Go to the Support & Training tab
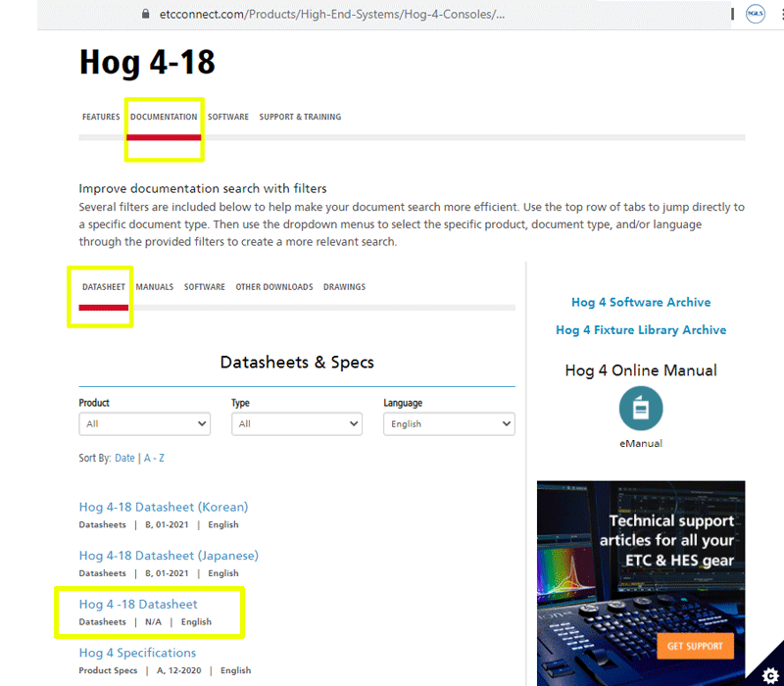 point(300,117)
